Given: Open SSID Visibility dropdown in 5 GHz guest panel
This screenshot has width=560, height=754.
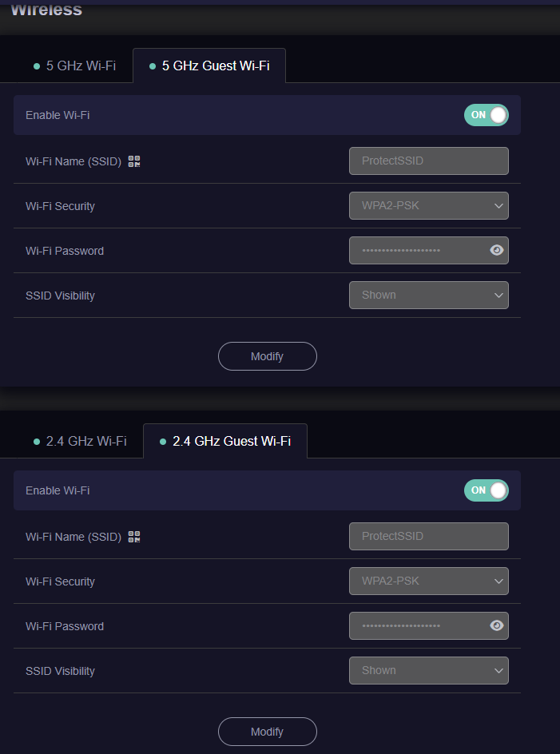Looking at the screenshot, I should pyautogui.click(x=429, y=295).
